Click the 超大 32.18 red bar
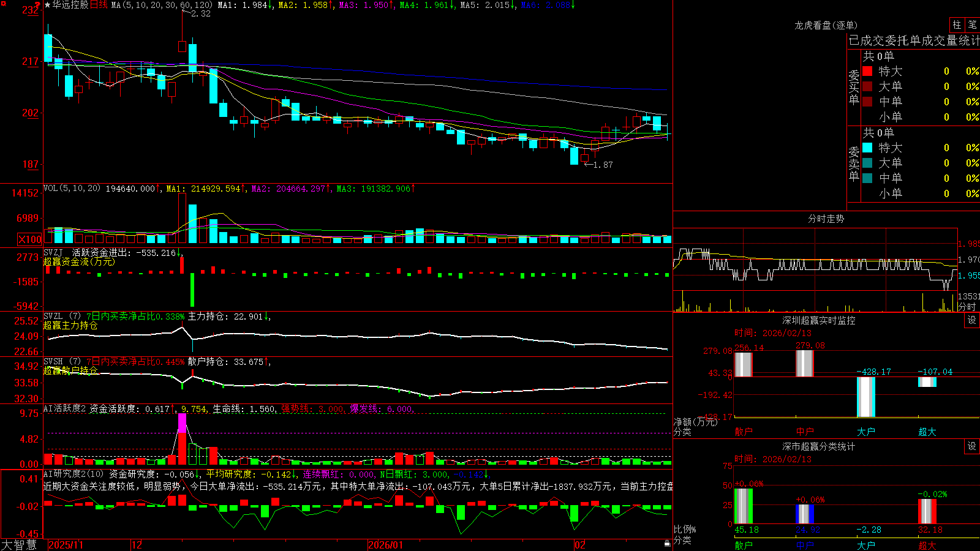Viewport: 980px width, 551px height. (927, 511)
